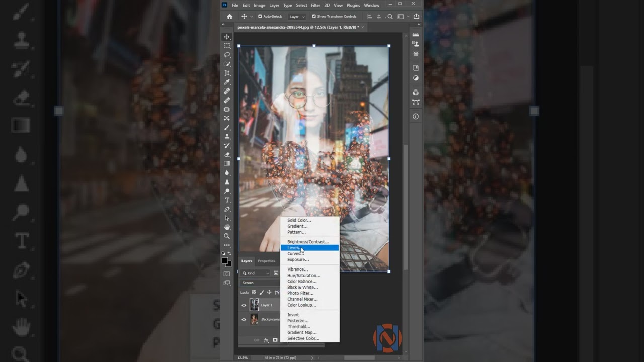Image resolution: width=644 pixels, height=362 pixels.
Task: Open the Channels panel icon
Action: point(416,92)
